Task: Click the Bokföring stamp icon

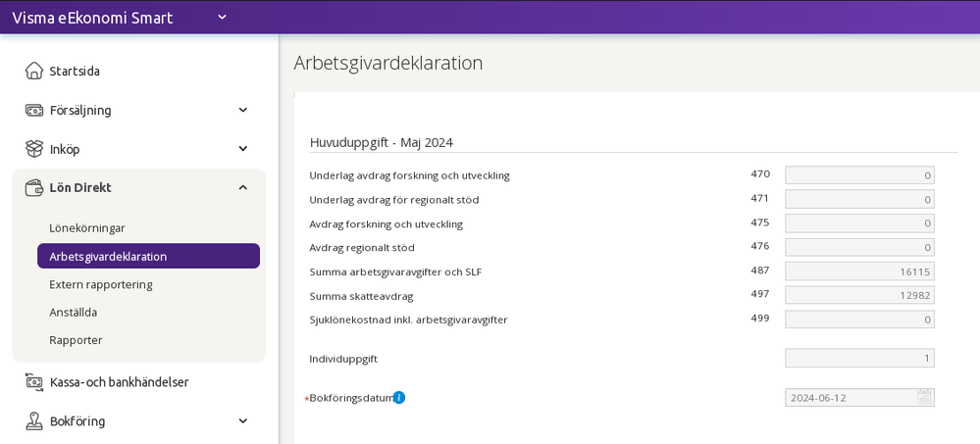Action: (x=33, y=420)
